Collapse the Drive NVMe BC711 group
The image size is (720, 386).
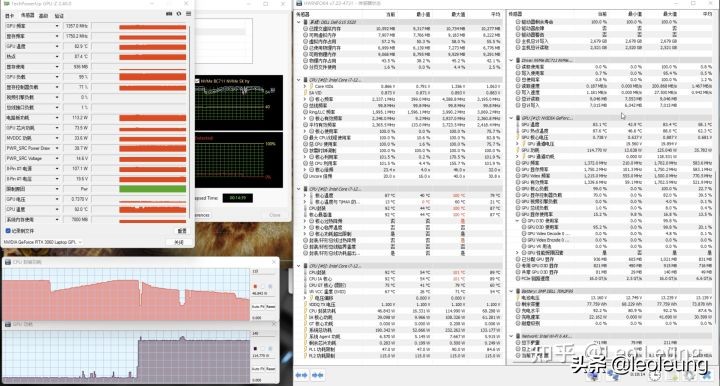(x=512, y=60)
